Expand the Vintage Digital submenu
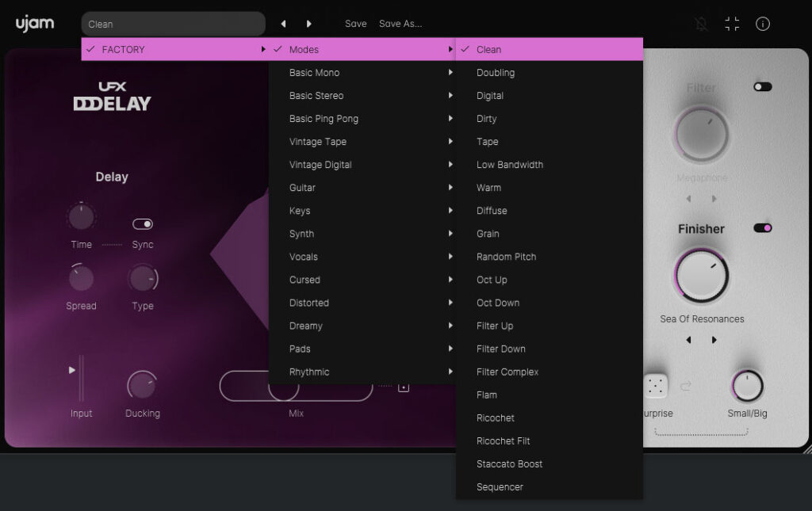 pyautogui.click(x=362, y=165)
